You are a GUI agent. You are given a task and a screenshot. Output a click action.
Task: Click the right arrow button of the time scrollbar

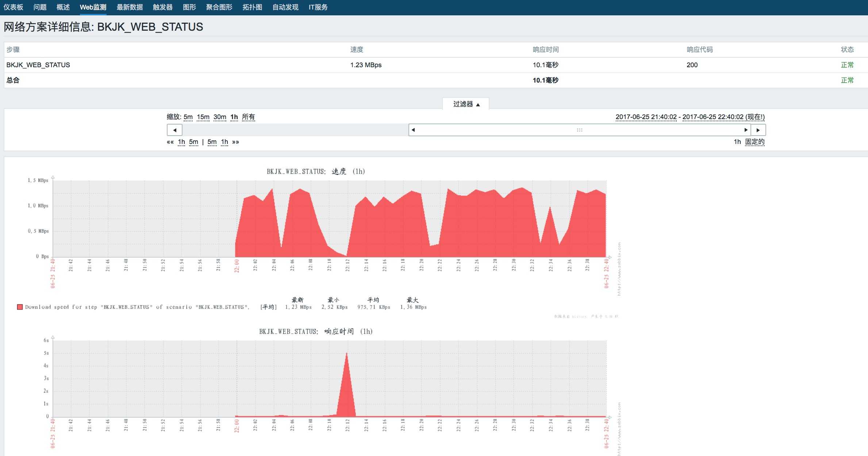click(x=758, y=130)
